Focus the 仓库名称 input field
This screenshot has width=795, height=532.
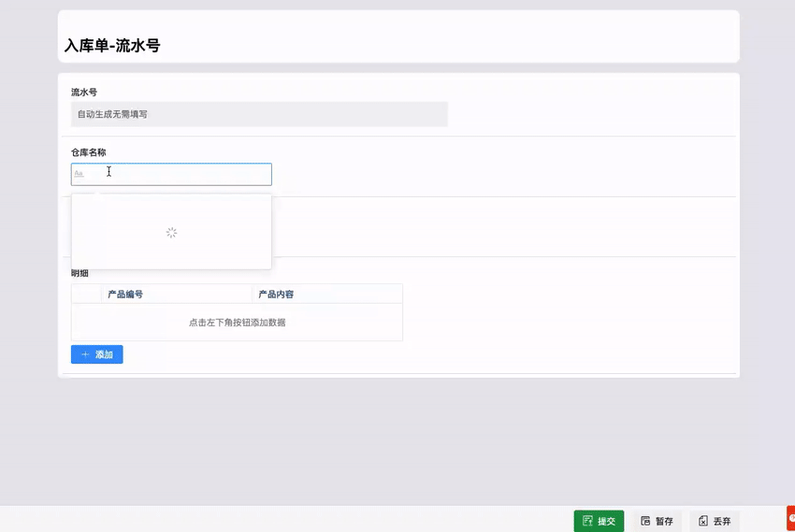[x=171, y=174]
